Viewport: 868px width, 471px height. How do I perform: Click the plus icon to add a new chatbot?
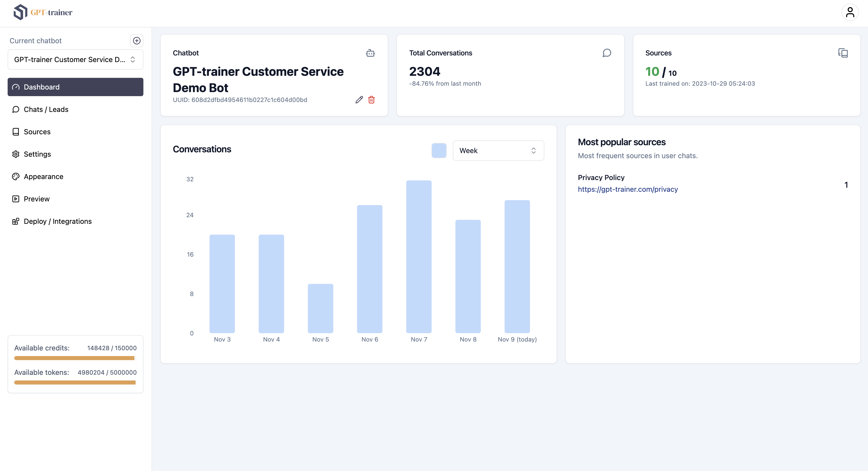(x=137, y=40)
